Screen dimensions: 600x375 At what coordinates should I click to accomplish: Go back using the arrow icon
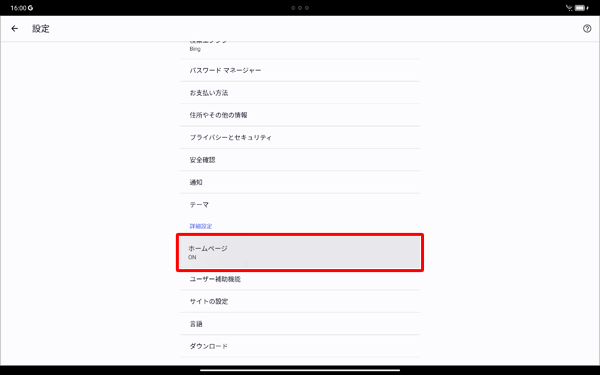click(15, 29)
